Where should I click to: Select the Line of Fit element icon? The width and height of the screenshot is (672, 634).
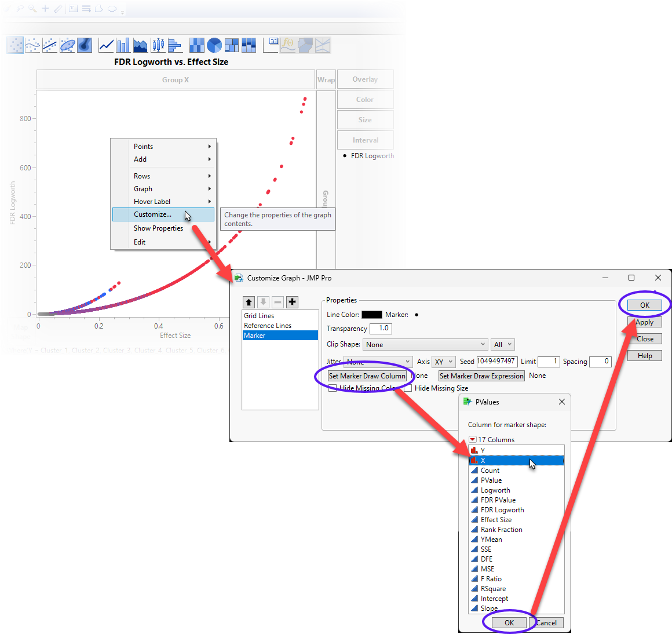click(x=50, y=45)
